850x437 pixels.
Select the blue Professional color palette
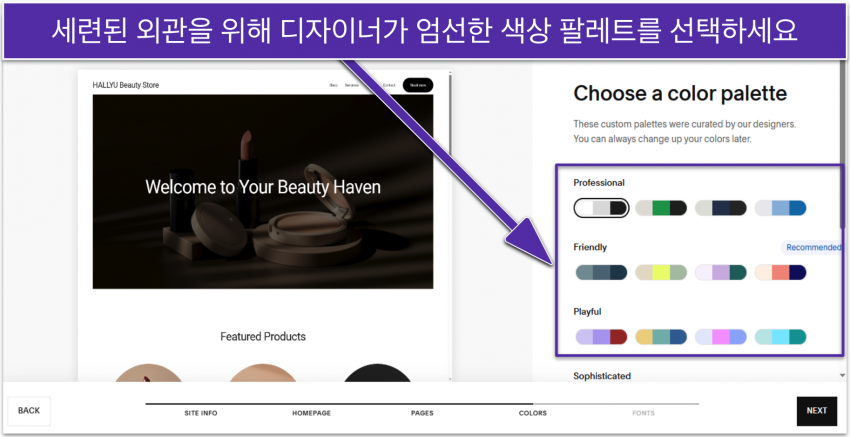[780, 208]
